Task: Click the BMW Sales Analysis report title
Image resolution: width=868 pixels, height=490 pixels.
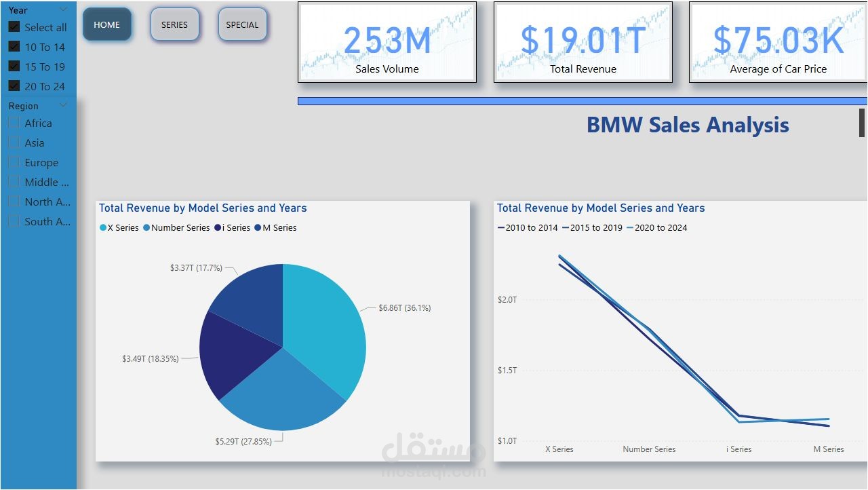Action: (688, 125)
